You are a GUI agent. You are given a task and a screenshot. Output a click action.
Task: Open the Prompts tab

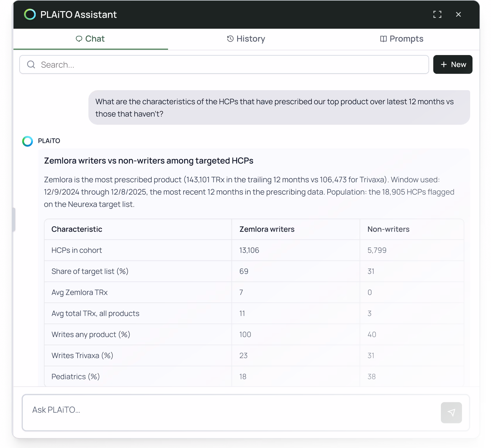[x=402, y=39]
